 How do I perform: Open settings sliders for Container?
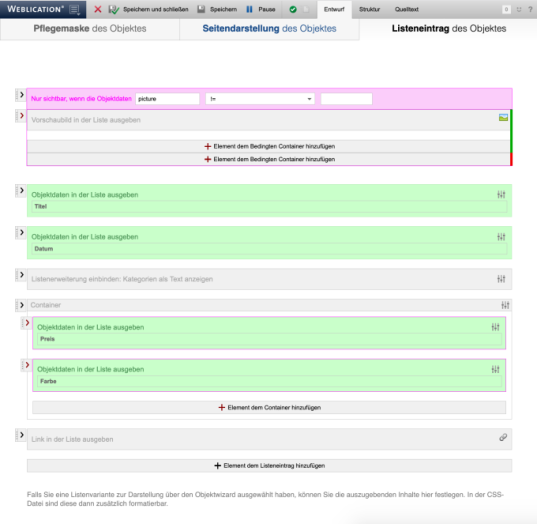[x=505, y=305]
